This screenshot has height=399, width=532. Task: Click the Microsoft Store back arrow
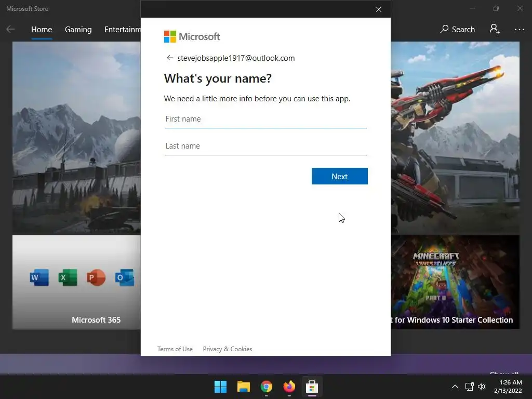(x=10, y=29)
